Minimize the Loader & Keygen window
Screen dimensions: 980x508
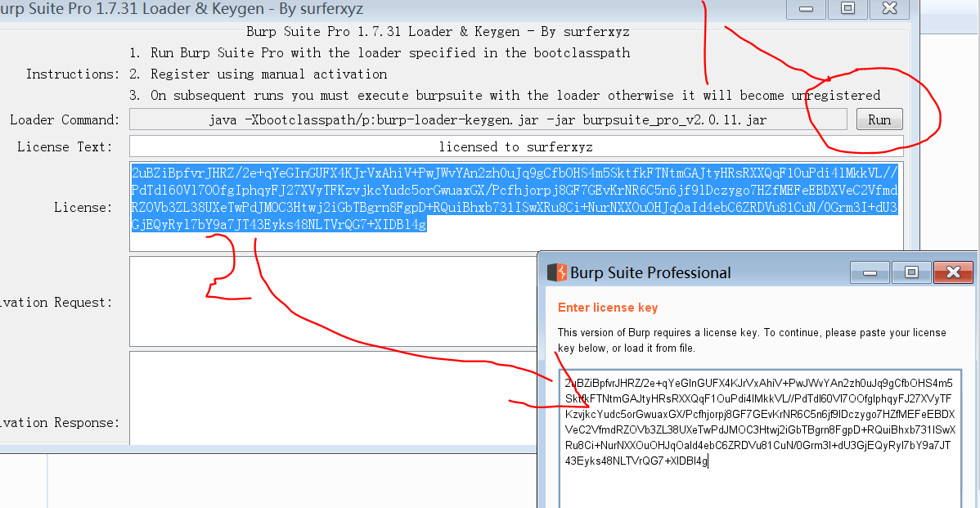[806, 9]
